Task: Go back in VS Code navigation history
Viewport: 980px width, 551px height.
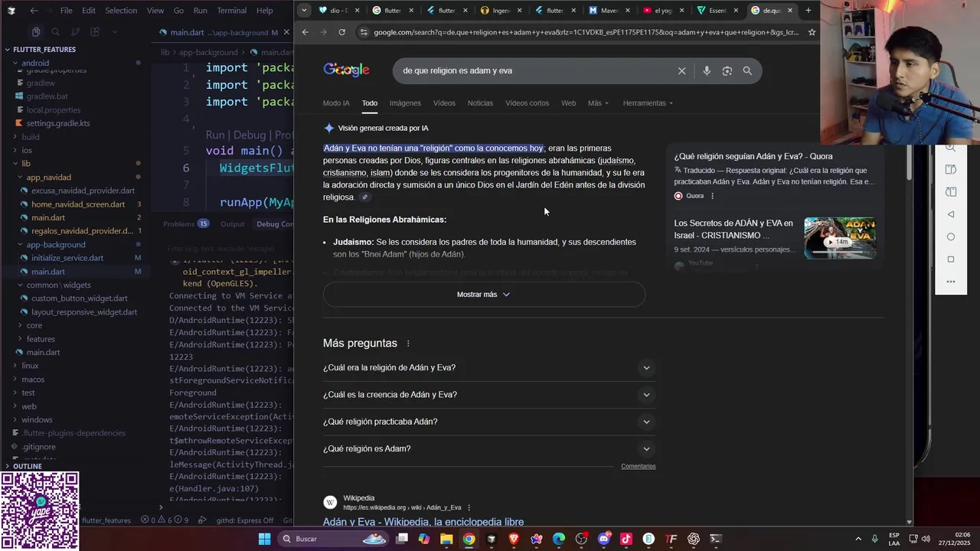Action: click(34, 11)
